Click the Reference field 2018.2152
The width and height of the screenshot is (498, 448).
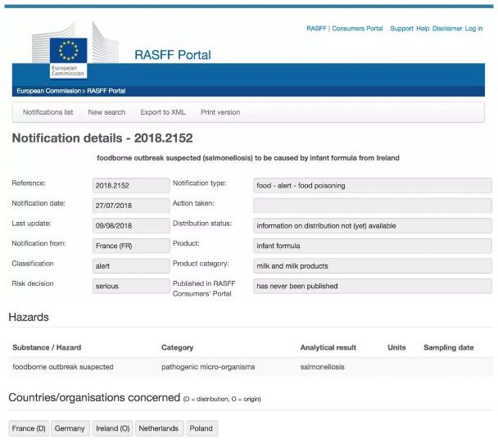(x=131, y=185)
